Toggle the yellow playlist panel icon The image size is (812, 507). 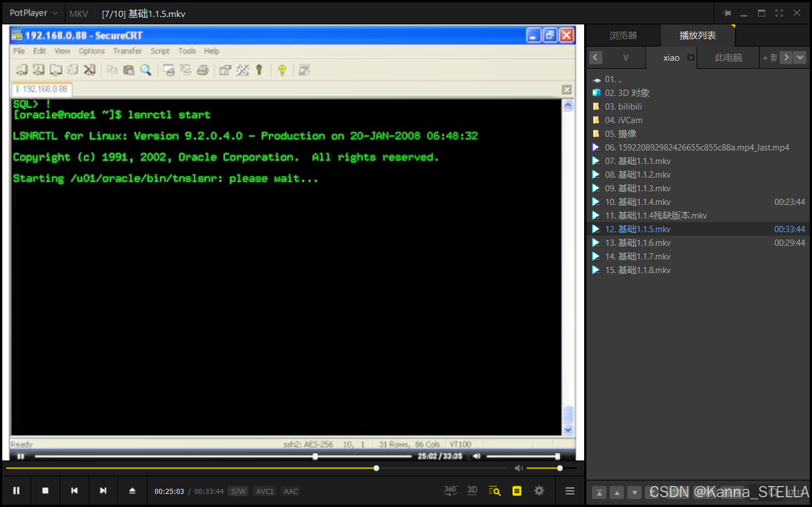click(x=517, y=491)
